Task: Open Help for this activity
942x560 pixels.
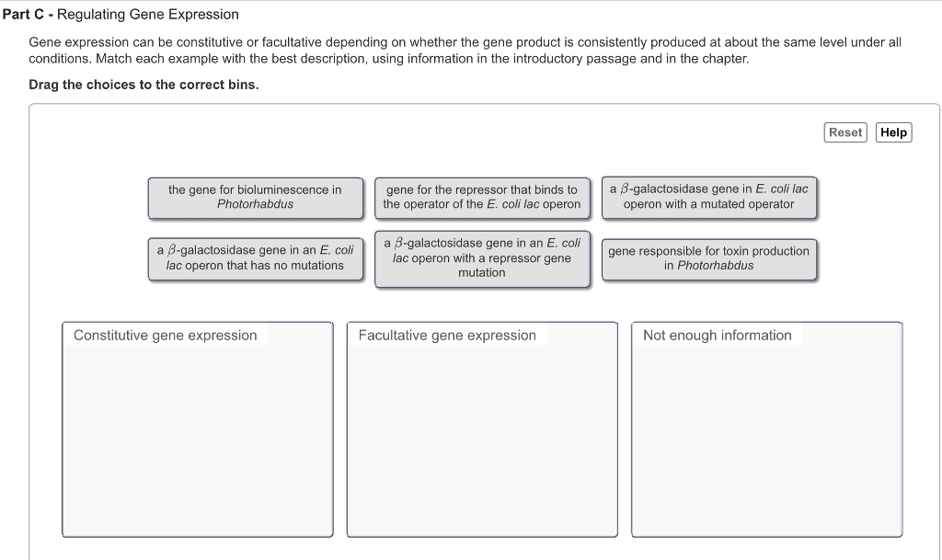Action: (892, 131)
